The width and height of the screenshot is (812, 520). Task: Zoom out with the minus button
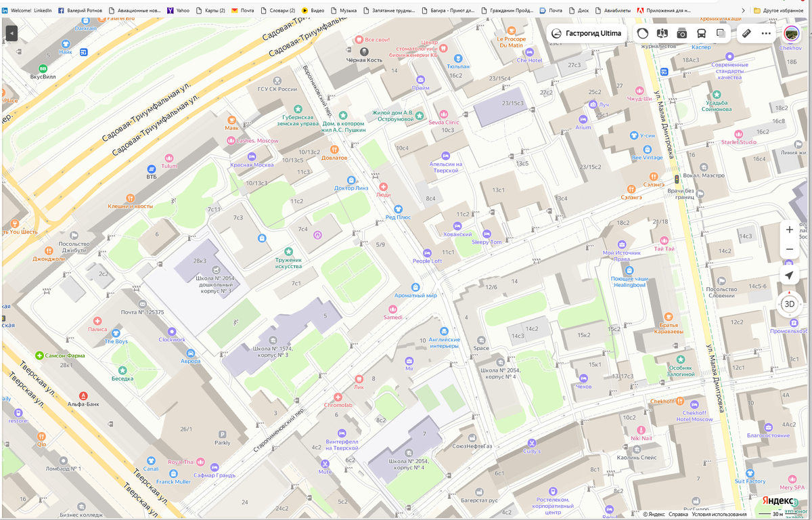pyautogui.click(x=789, y=249)
